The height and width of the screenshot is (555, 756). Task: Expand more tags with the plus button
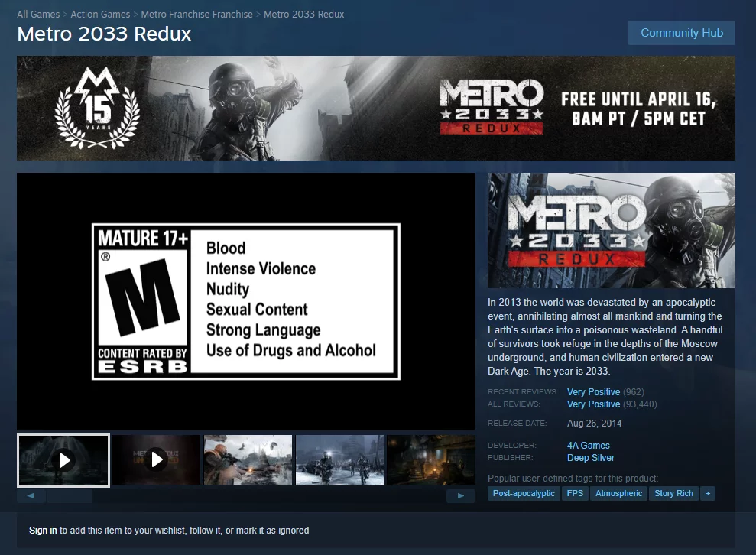pyautogui.click(x=708, y=493)
